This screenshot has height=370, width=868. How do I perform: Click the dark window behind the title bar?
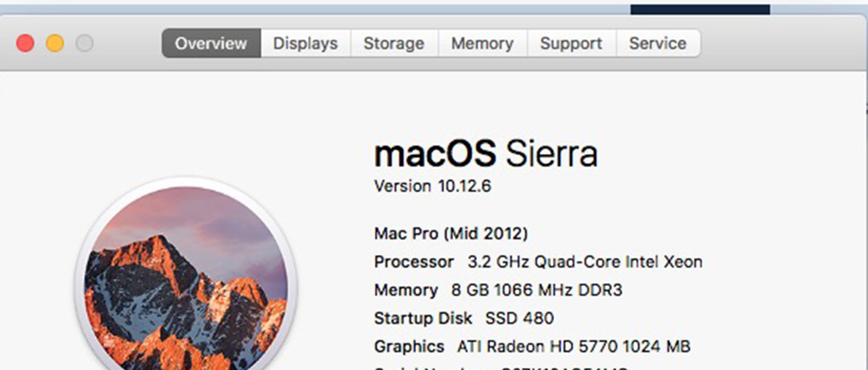(x=700, y=10)
